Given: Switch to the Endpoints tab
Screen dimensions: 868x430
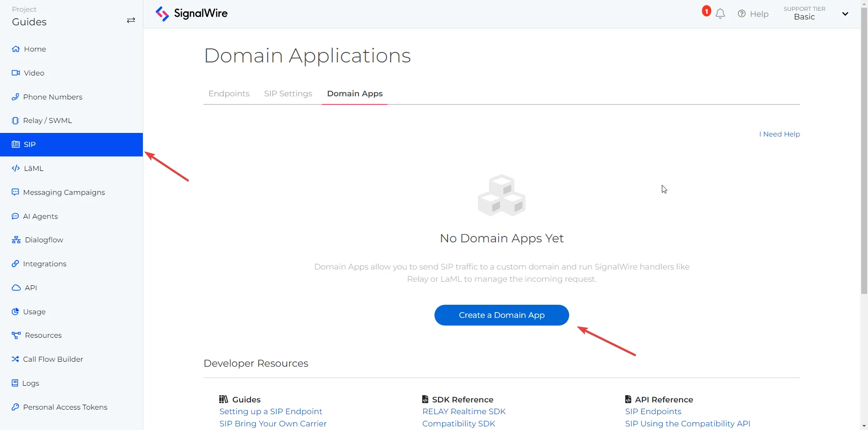Looking at the screenshot, I should [229, 94].
